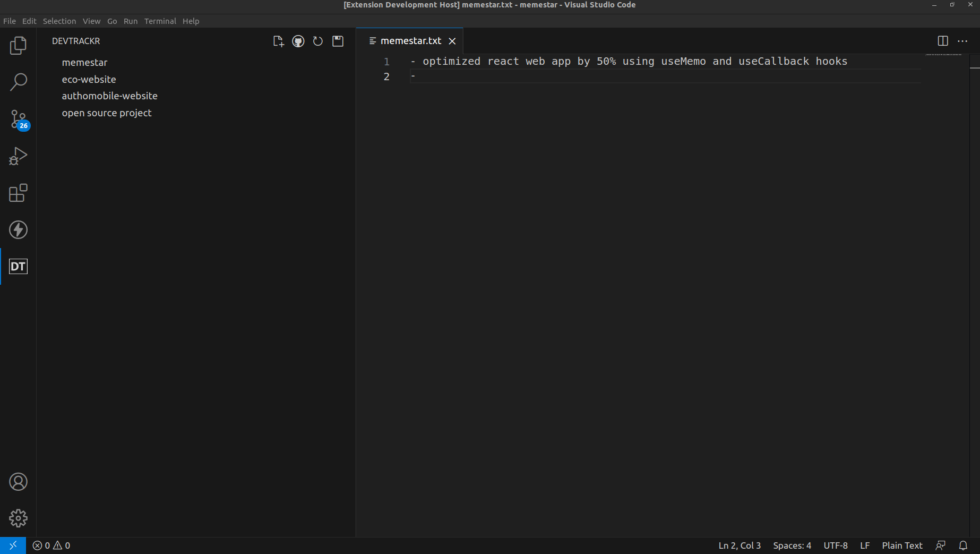This screenshot has height=554, width=980.
Task: Open the File menu
Action: [10, 21]
